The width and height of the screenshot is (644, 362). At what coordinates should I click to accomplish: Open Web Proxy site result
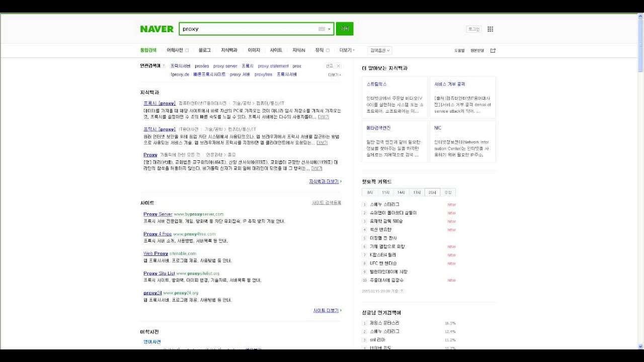(x=155, y=253)
